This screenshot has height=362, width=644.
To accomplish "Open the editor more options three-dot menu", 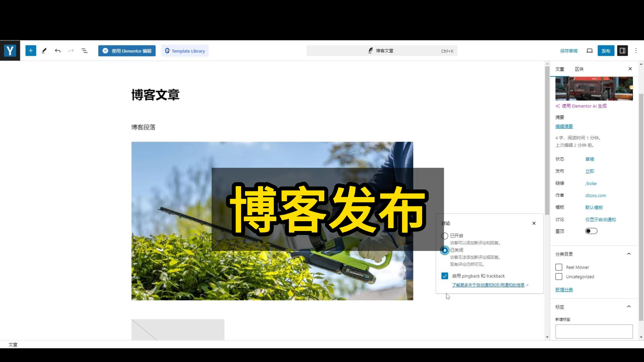I will (x=636, y=50).
